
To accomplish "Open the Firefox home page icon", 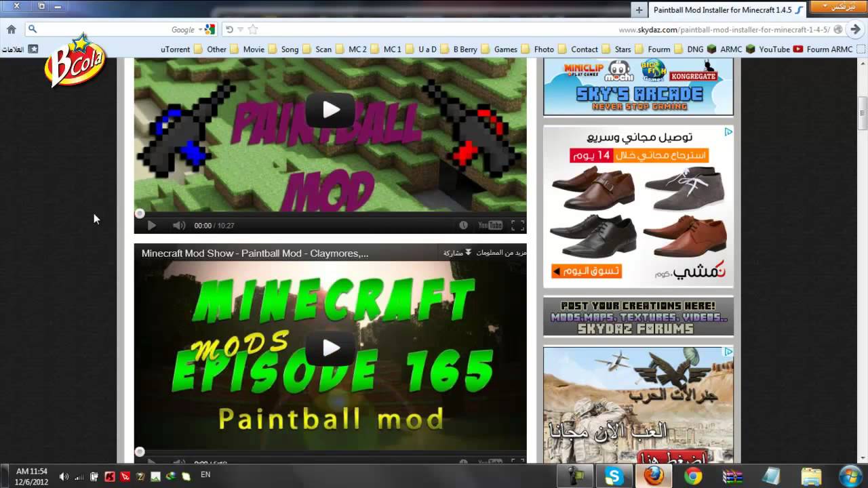I will pos(11,29).
